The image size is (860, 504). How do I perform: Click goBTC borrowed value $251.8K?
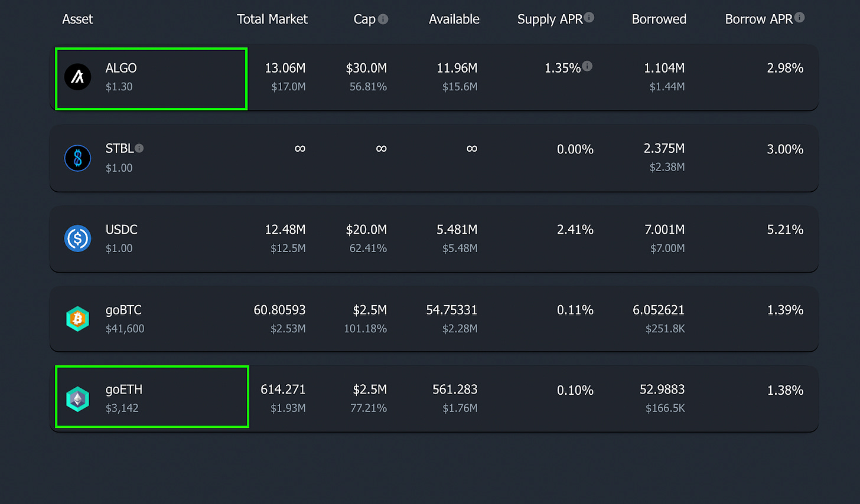pos(665,329)
